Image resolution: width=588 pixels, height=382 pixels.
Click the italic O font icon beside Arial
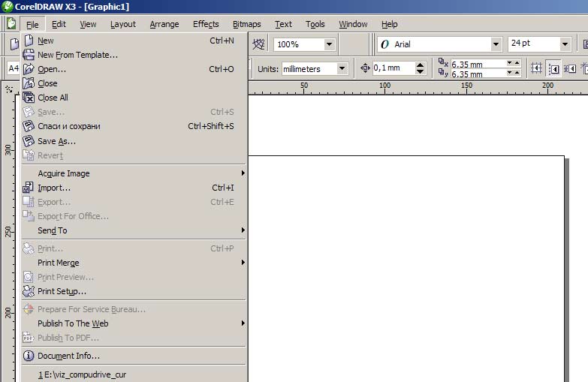point(384,44)
